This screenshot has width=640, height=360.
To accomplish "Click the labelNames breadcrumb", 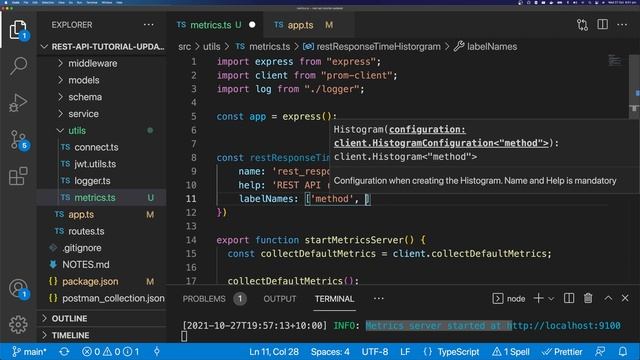I will coord(492,47).
